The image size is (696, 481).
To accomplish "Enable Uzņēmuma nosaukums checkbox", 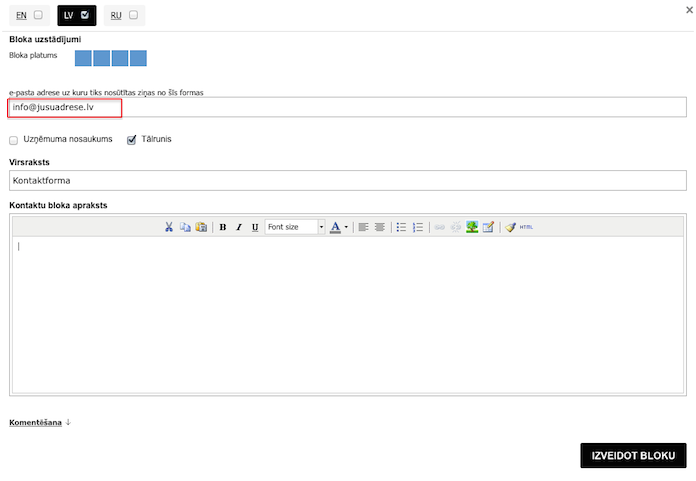I will (x=14, y=140).
